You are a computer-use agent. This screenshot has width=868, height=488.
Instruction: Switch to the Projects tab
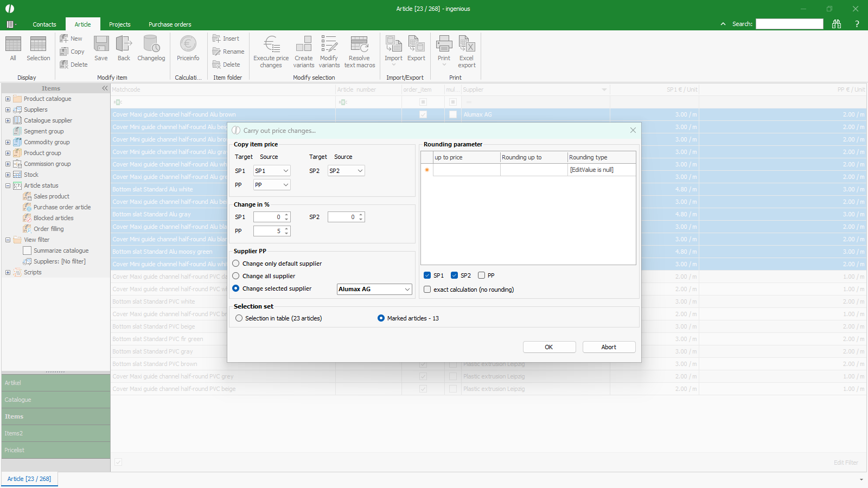click(119, 24)
